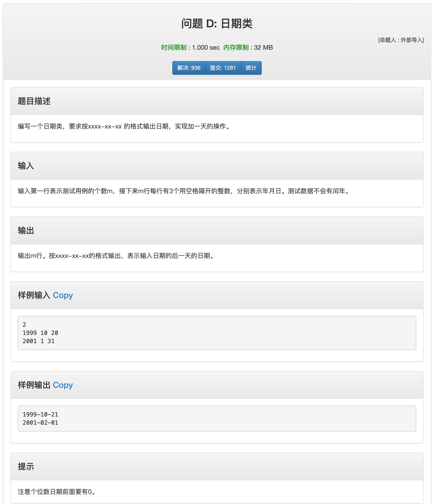
Task: Click the input description starting with 输入第一行
Action: tap(184, 191)
